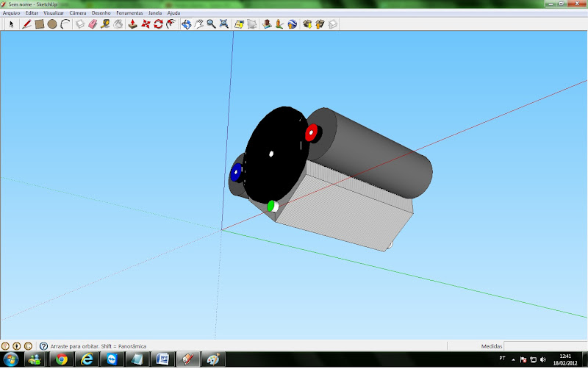588x369 pixels.
Task: Pick the Rectangle drawing tool
Action: [x=40, y=24]
